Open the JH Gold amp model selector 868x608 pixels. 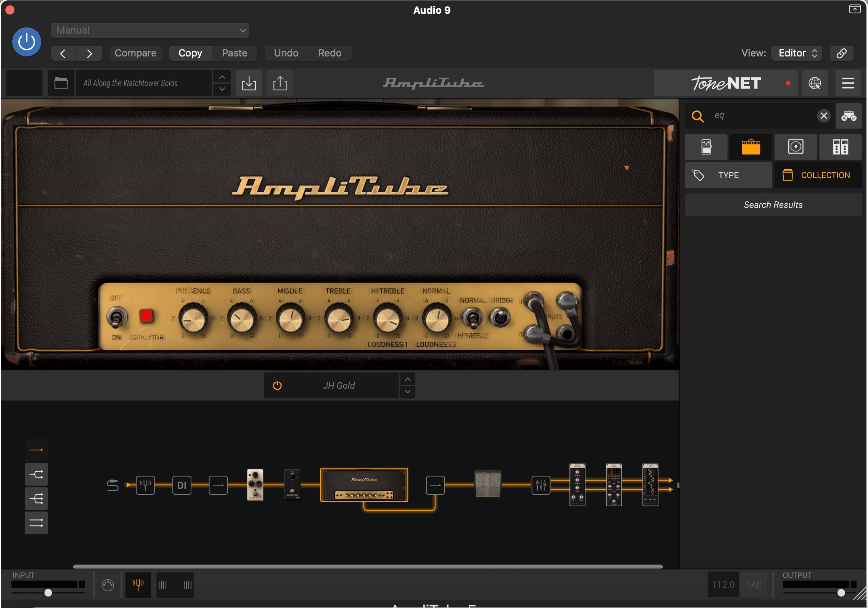(x=339, y=386)
